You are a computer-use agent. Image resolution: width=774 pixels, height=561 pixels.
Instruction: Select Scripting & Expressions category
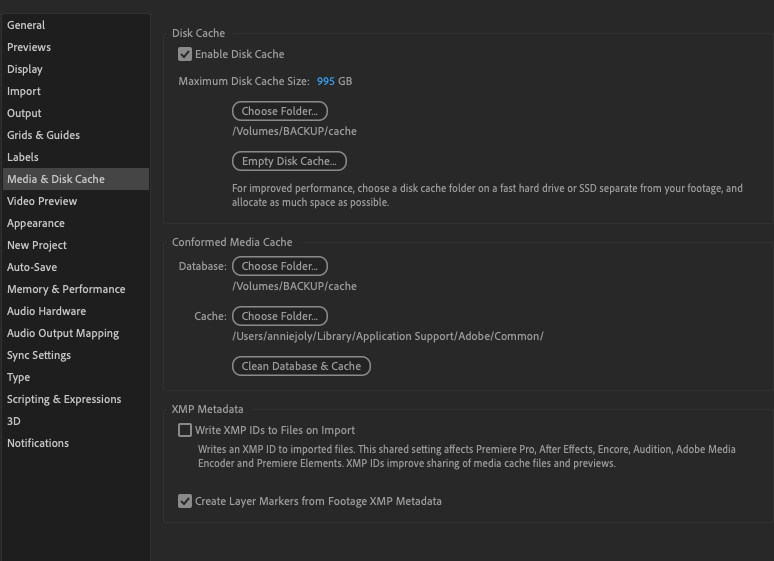[x=64, y=399]
